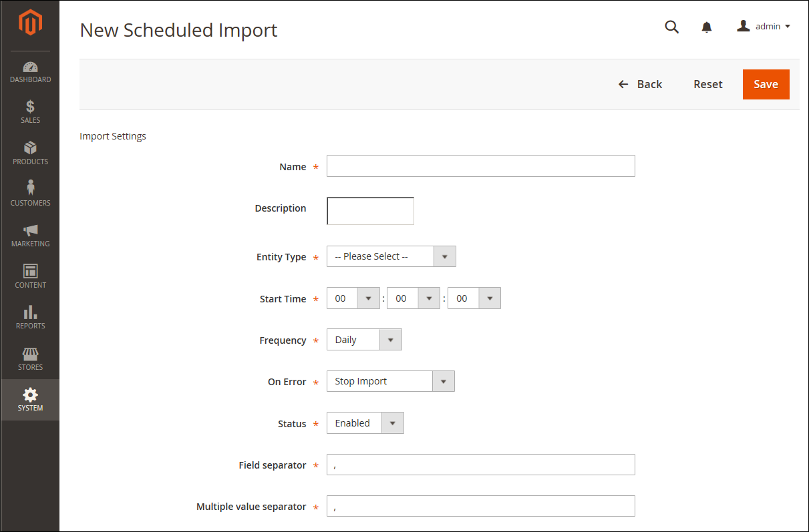The width and height of the screenshot is (809, 532).
Task: Click the Import Settings section heading
Action: point(113,136)
